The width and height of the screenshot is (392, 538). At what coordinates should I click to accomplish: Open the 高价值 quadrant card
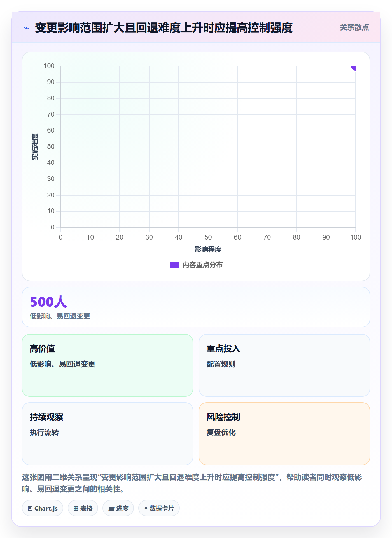point(108,365)
